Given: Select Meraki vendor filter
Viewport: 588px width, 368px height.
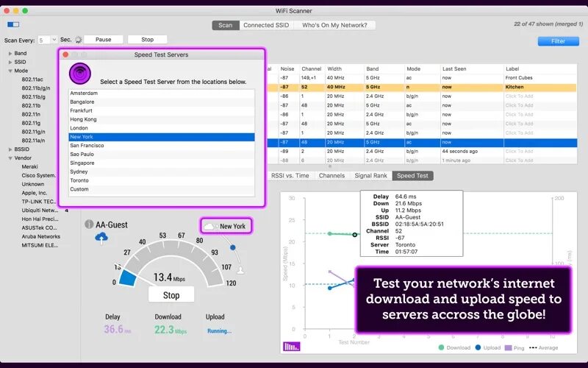Looking at the screenshot, I should [x=29, y=166].
